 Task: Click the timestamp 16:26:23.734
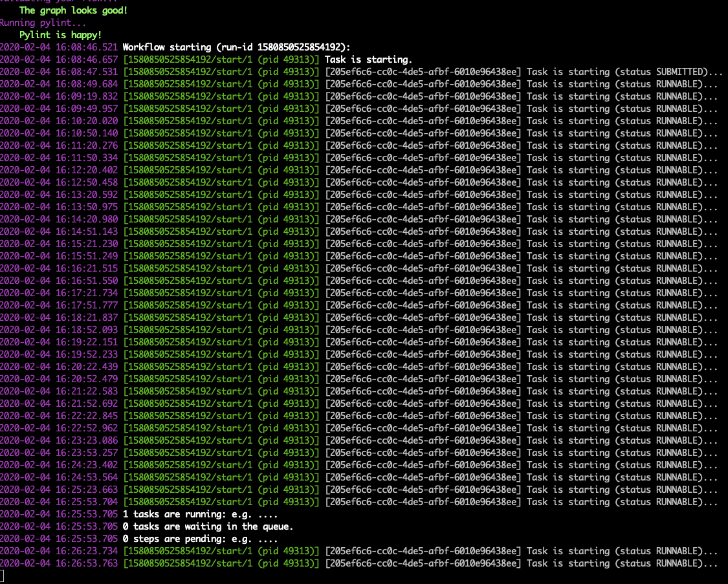coord(87,551)
